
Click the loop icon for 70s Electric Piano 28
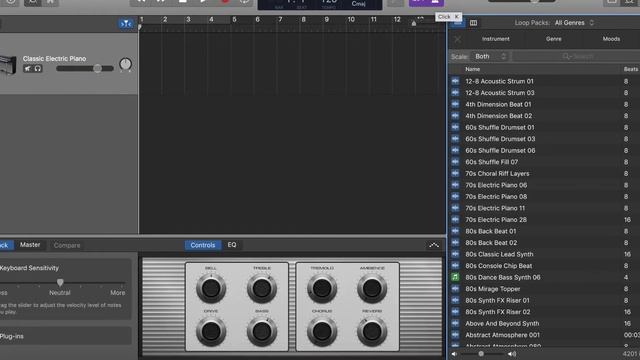coord(455,220)
